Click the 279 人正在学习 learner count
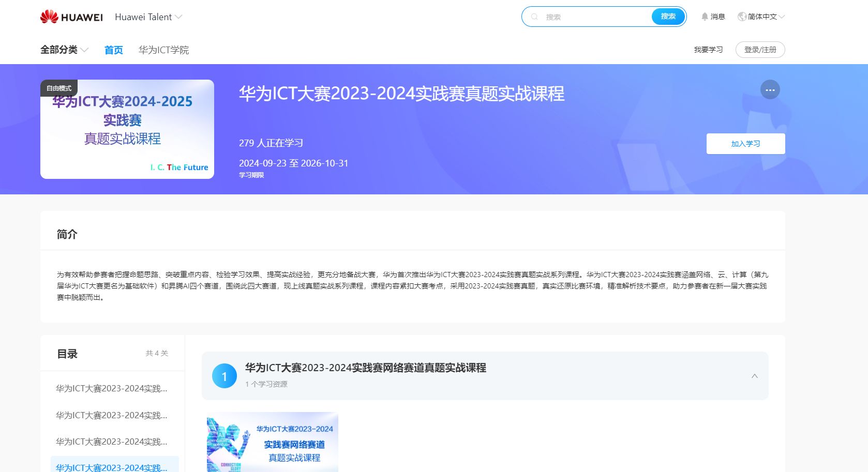This screenshot has height=472, width=868. pyautogui.click(x=271, y=143)
